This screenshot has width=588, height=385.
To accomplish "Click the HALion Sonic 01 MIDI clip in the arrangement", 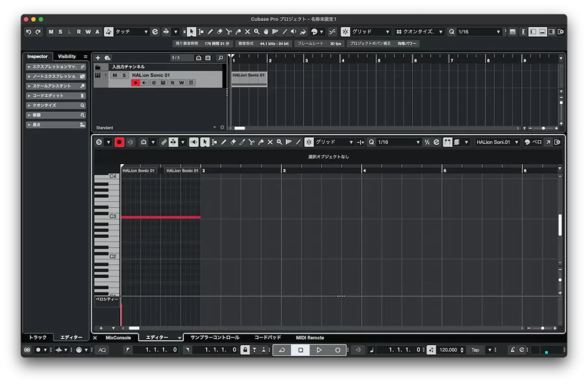I will 249,79.
